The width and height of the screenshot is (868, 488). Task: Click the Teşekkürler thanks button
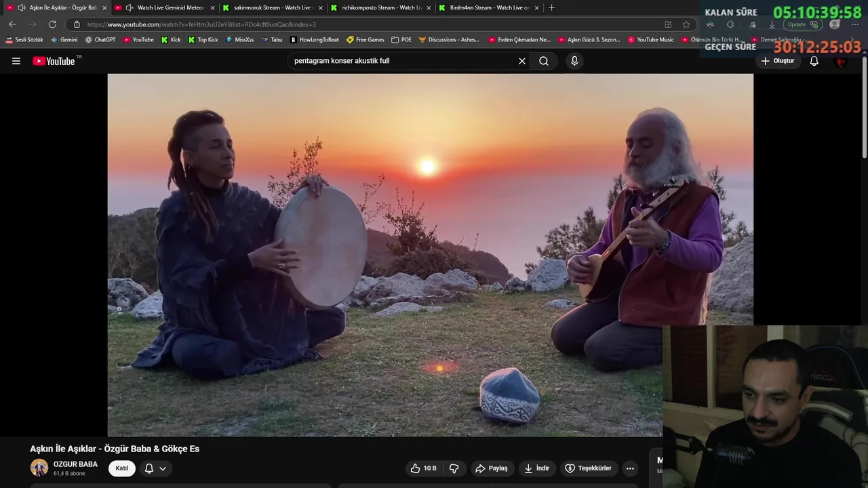[x=589, y=468]
